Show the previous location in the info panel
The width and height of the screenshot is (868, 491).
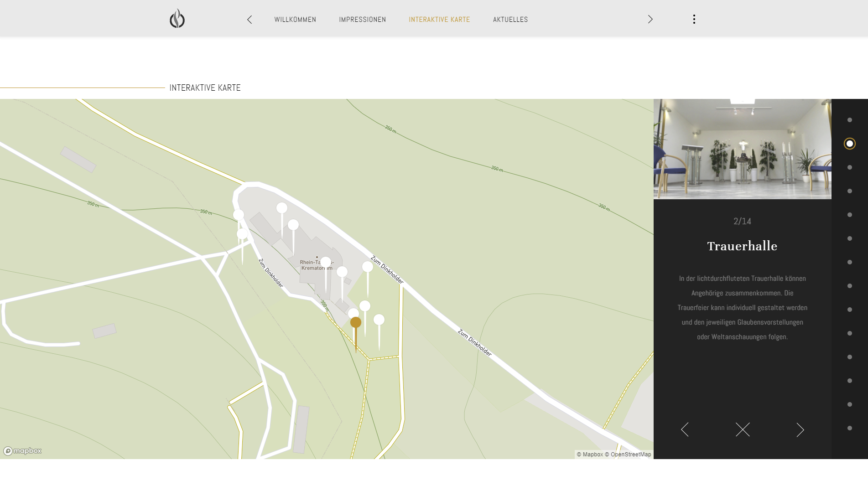(685, 429)
